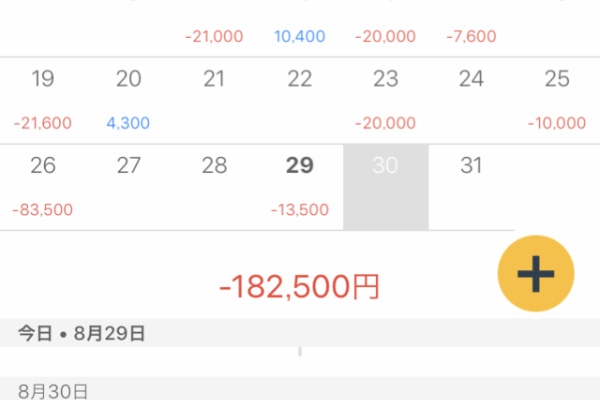Select day 26 with -83,500
Image resolution: width=600 pixels, height=400 pixels.
pos(43,186)
